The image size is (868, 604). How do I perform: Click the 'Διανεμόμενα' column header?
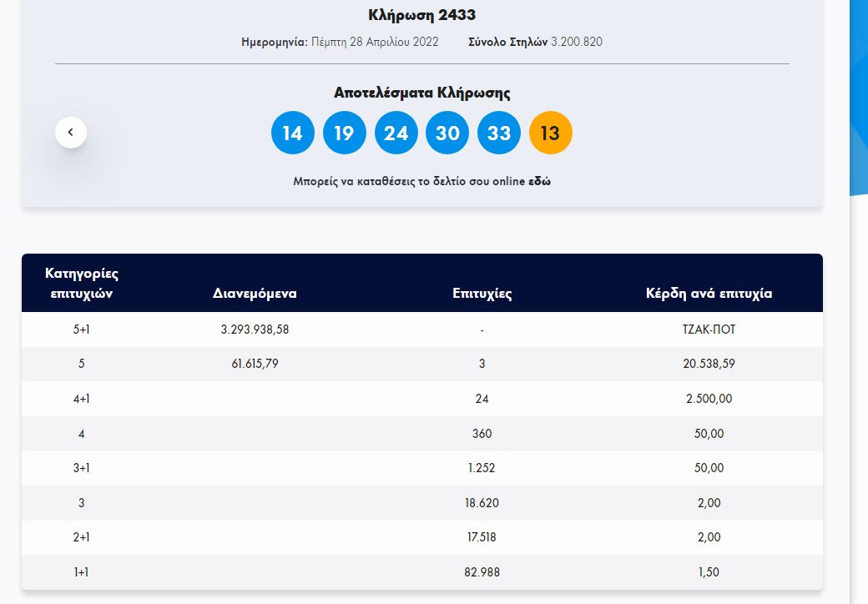[x=255, y=294]
